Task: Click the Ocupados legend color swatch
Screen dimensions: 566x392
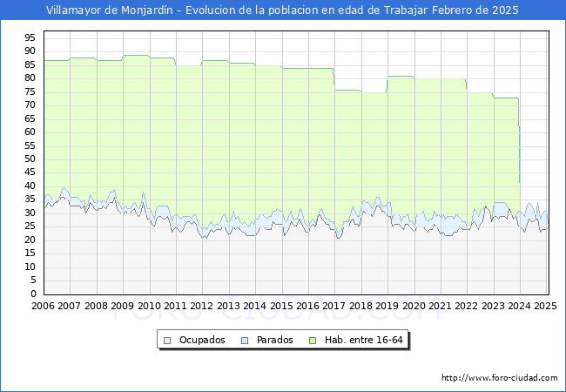Action: click(167, 341)
